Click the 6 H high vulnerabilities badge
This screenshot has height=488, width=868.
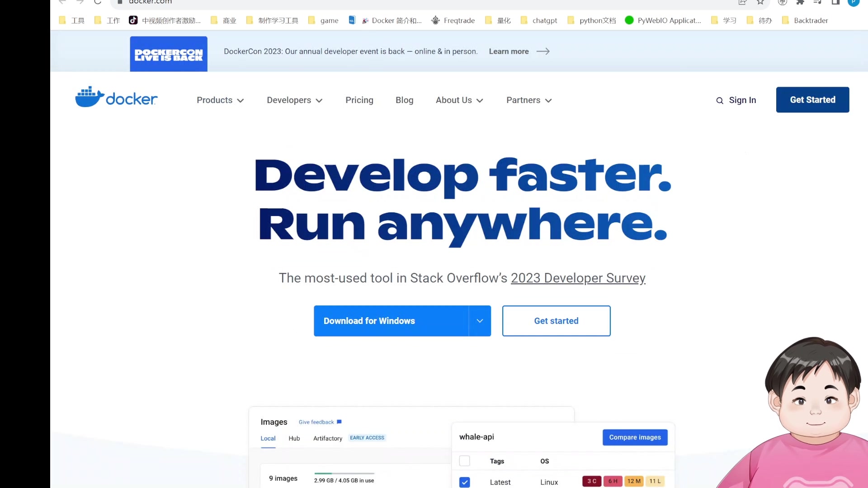(x=613, y=481)
